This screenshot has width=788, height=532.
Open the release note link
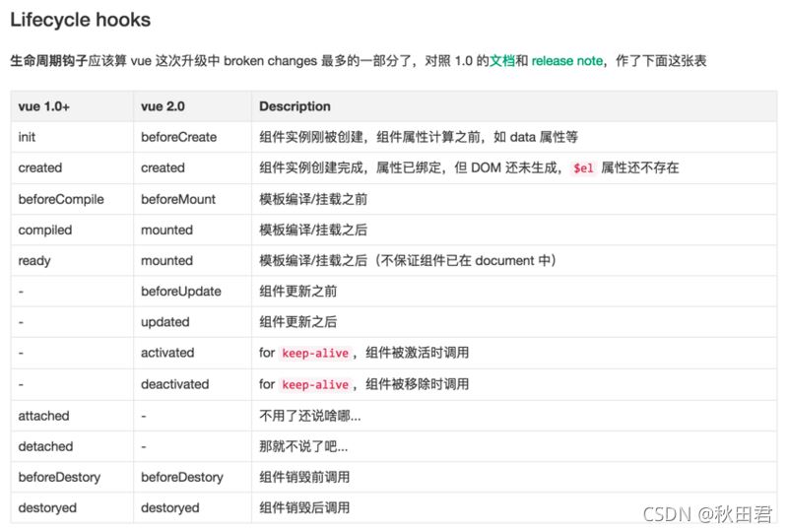pyautogui.click(x=567, y=61)
